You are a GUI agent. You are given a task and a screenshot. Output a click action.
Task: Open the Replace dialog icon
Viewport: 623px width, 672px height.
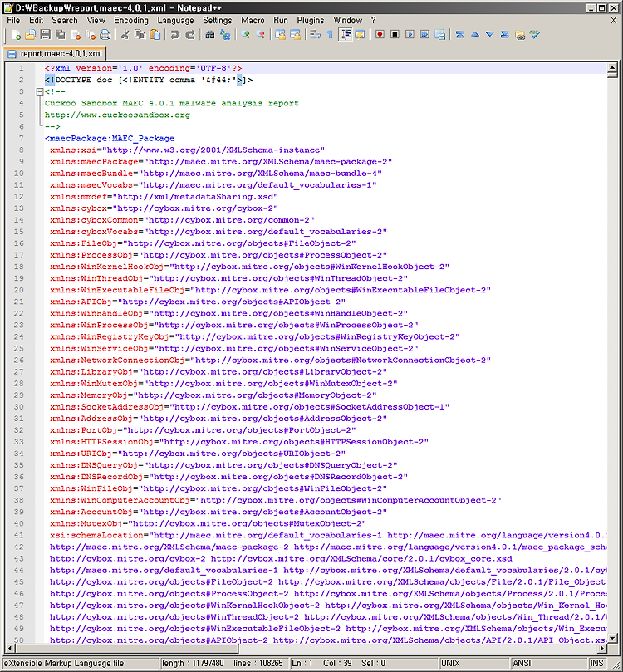click(225, 35)
